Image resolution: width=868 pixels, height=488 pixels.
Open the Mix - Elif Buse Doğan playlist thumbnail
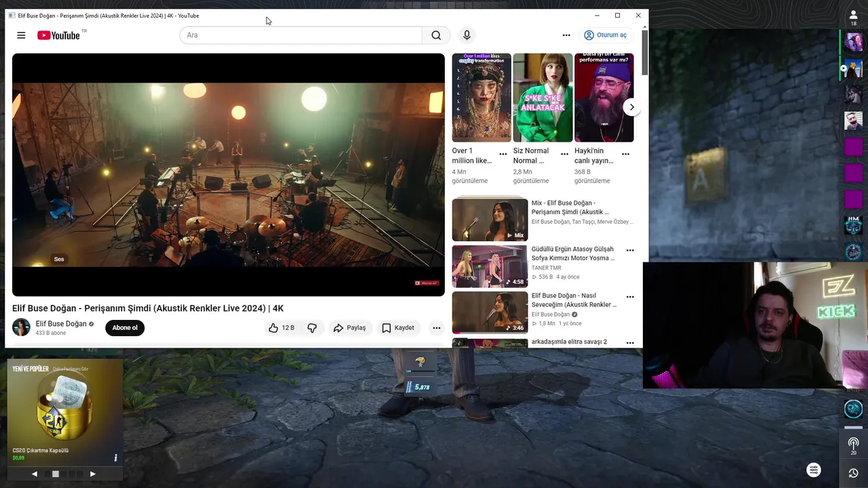[x=490, y=220]
